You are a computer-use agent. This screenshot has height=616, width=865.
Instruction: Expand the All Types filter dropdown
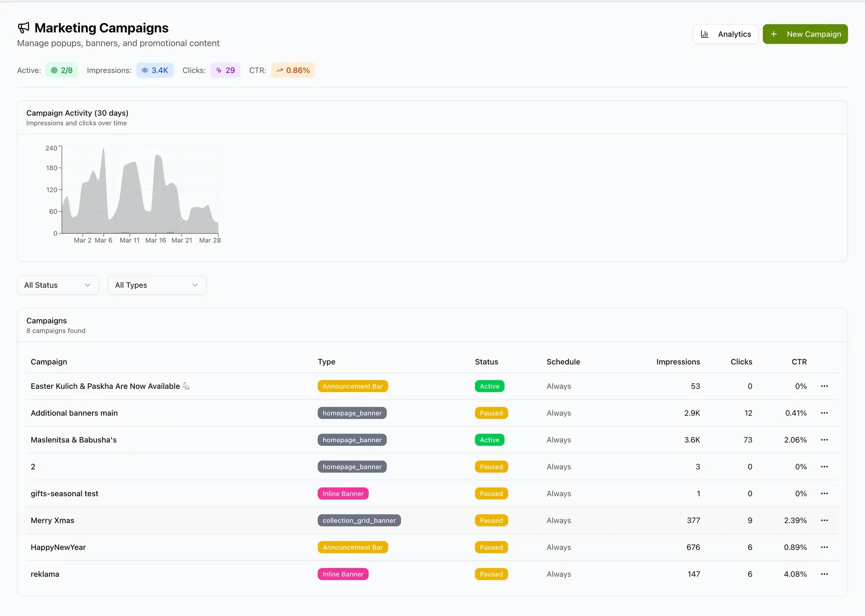click(x=157, y=285)
